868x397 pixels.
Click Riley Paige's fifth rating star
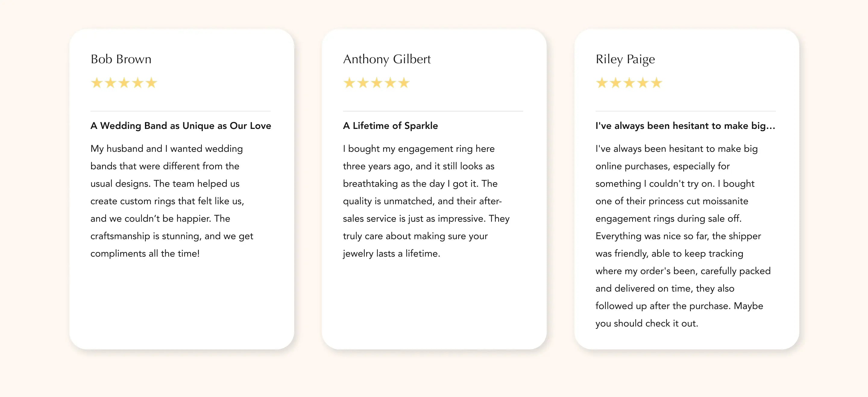click(656, 83)
